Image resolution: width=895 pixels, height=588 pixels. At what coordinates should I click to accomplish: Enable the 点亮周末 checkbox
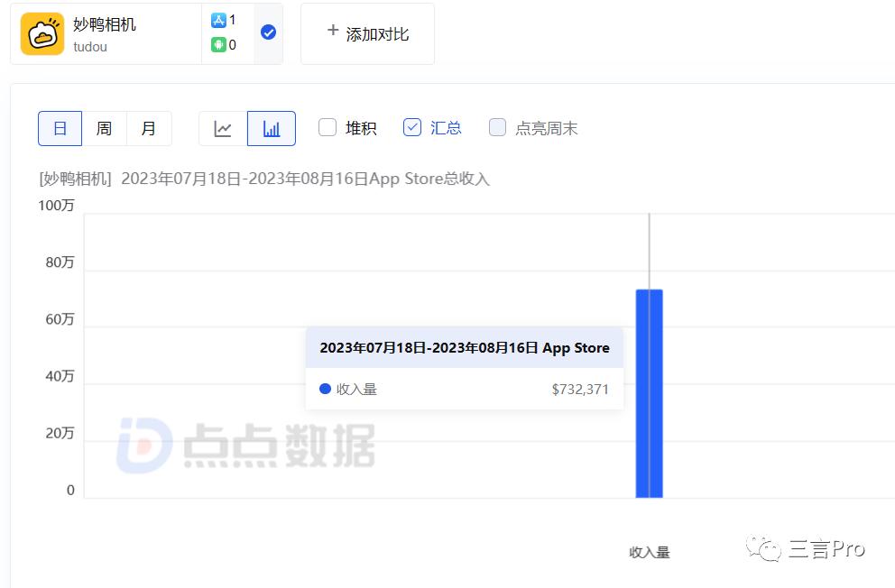pyautogui.click(x=497, y=127)
